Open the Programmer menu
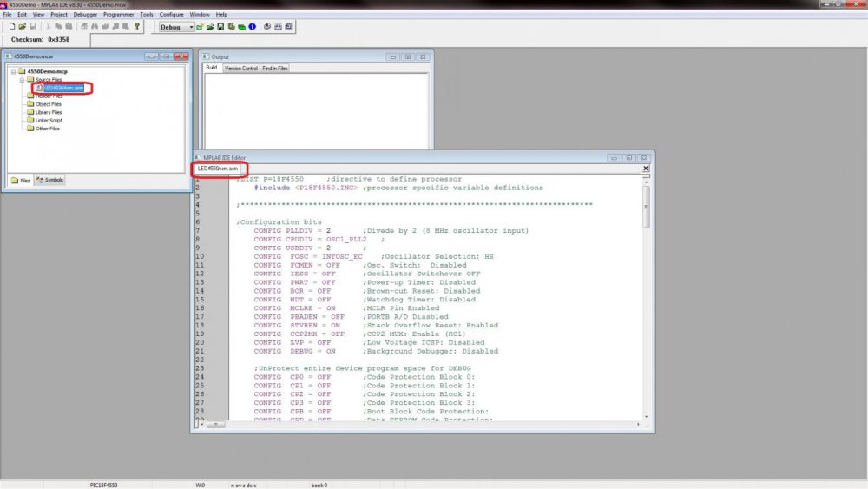The height and width of the screenshot is (489, 868). click(x=118, y=15)
